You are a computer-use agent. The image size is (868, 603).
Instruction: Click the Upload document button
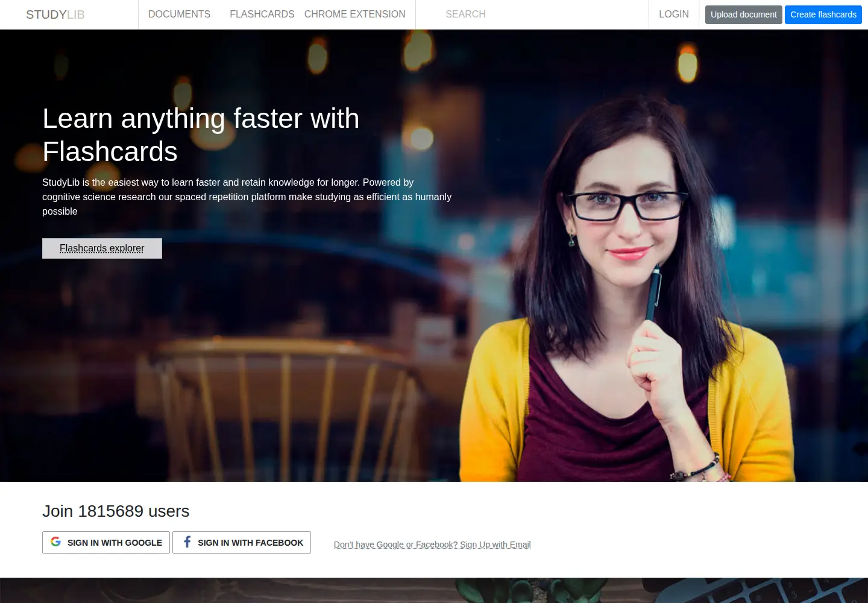(743, 14)
